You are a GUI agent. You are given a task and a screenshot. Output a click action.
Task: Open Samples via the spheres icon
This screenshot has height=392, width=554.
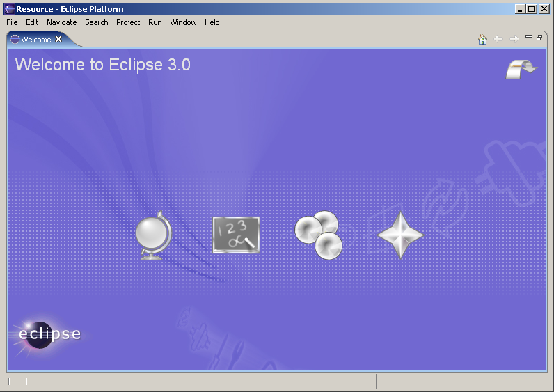pyautogui.click(x=319, y=235)
